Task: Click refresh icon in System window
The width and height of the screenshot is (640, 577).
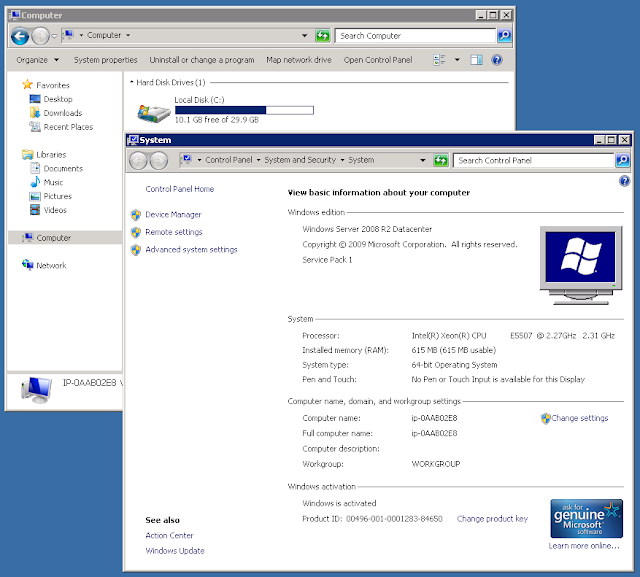Action: (x=440, y=160)
